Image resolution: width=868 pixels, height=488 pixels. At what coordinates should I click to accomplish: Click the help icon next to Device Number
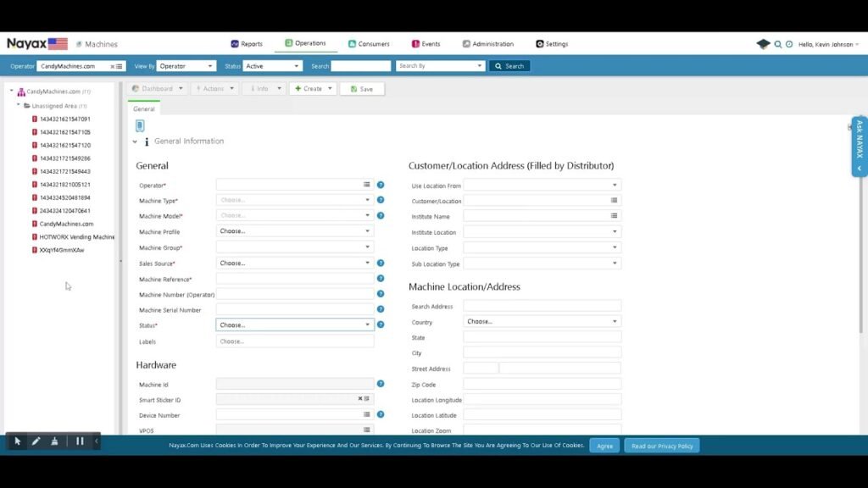381,414
